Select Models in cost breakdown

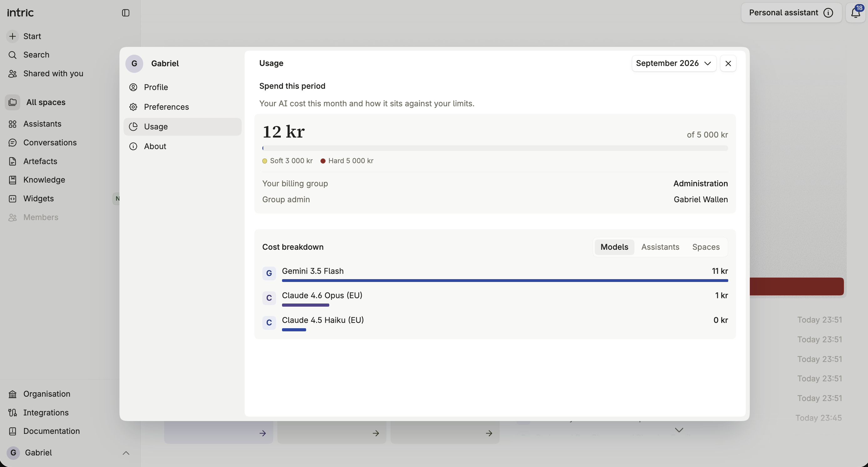pyautogui.click(x=614, y=247)
